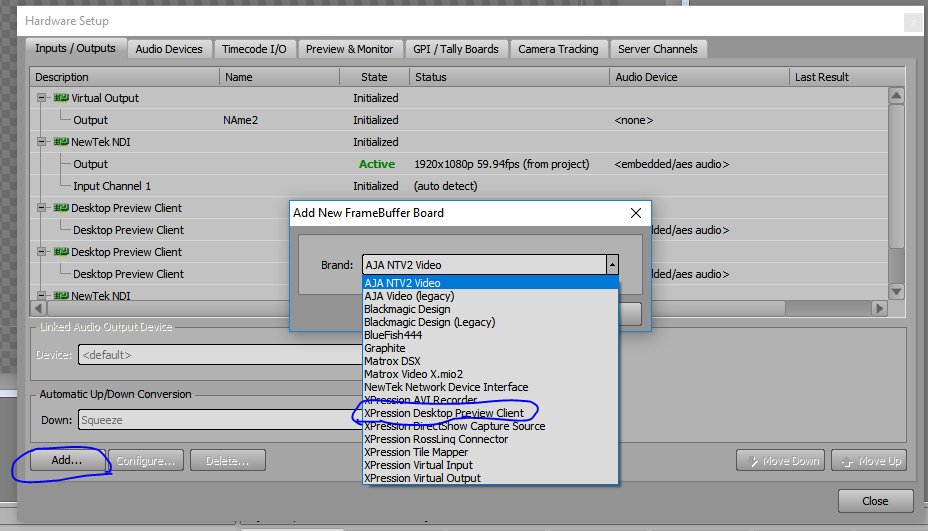
Task: Click the Down conversion Squeeze field
Action: [x=220, y=420]
